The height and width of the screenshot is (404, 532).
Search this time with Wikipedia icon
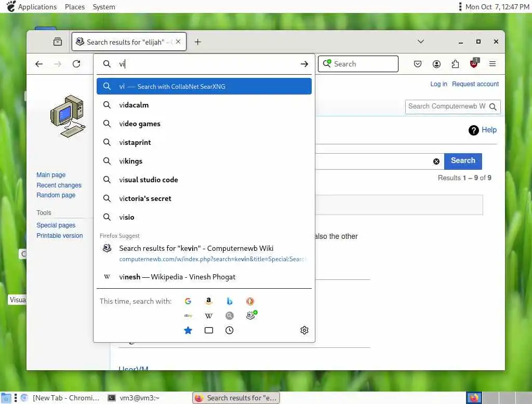click(x=209, y=316)
